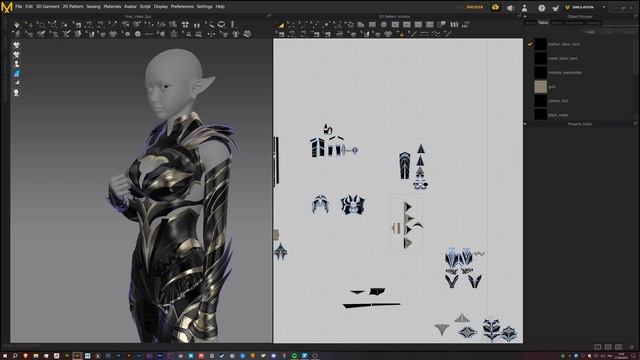
Task: Select the gold triangle pattern in the bottom row
Action: [441, 329]
